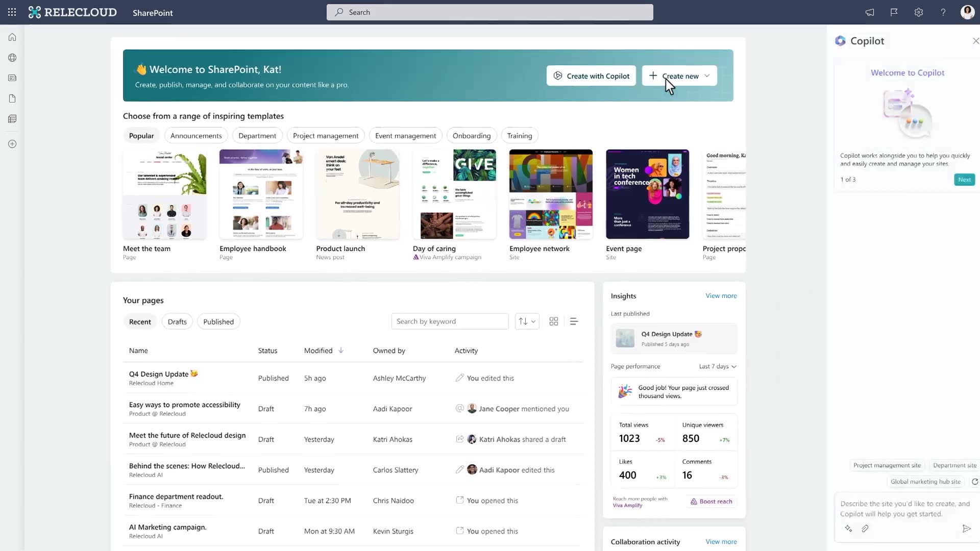This screenshot has height=551, width=980.
Task: Open View more link in Insights
Action: click(721, 296)
